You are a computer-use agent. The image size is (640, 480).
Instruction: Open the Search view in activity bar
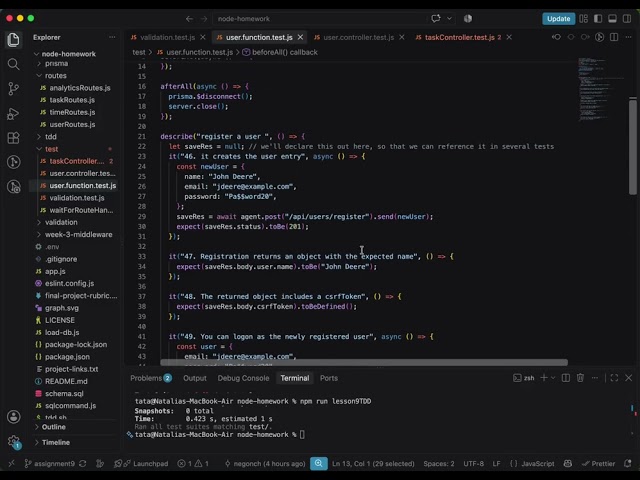[x=13, y=64]
